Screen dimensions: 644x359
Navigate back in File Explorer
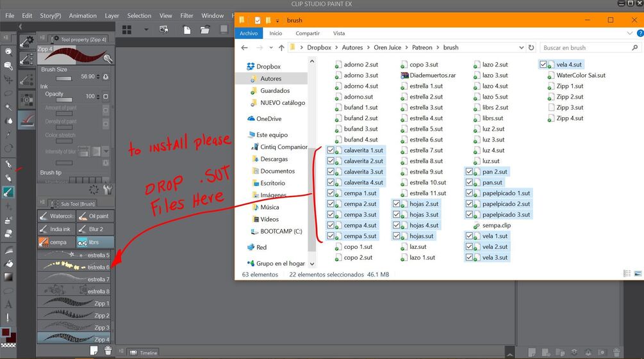(244, 47)
